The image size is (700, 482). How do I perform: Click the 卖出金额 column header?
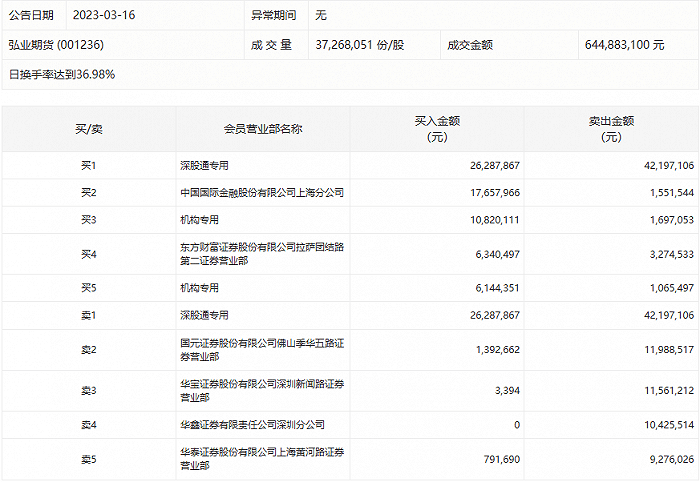click(x=611, y=129)
